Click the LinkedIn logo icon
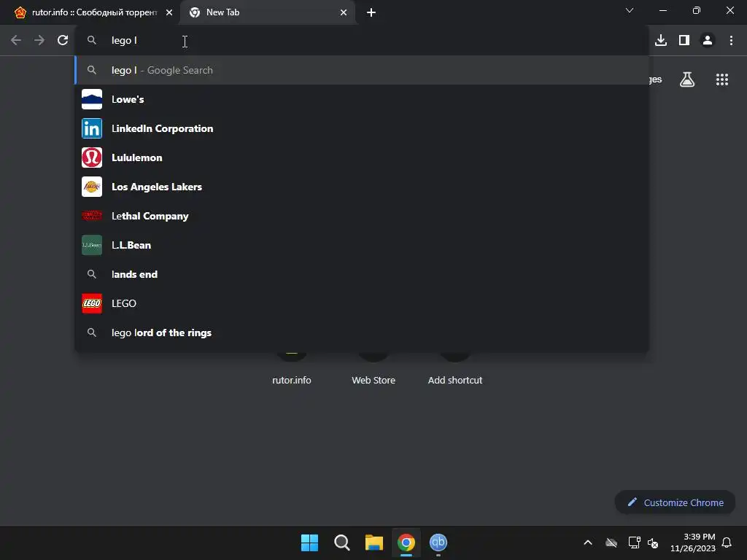 pyautogui.click(x=91, y=128)
